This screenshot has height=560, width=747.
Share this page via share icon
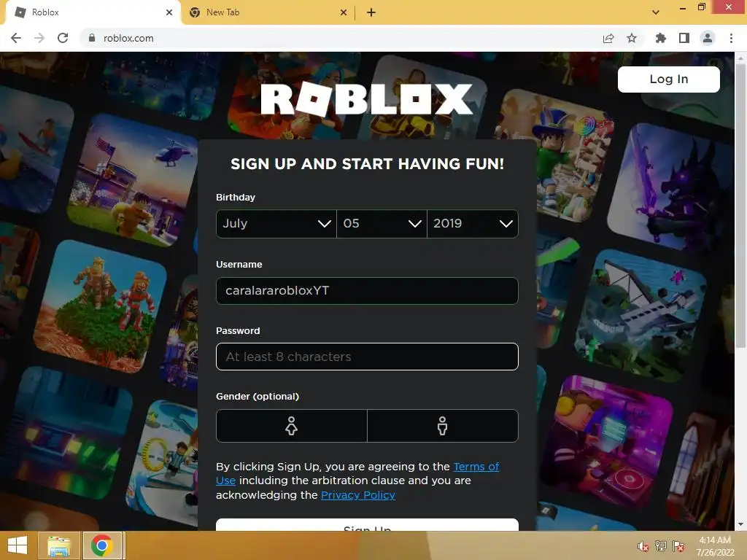coord(608,38)
